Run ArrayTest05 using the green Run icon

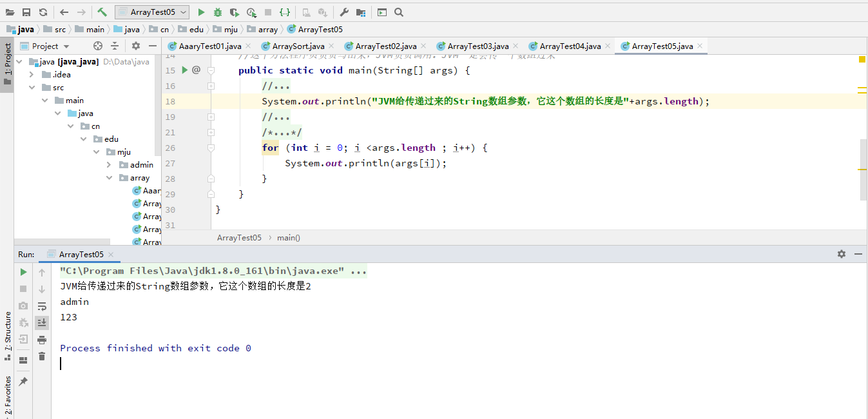pyautogui.click(x=201, y=12)
